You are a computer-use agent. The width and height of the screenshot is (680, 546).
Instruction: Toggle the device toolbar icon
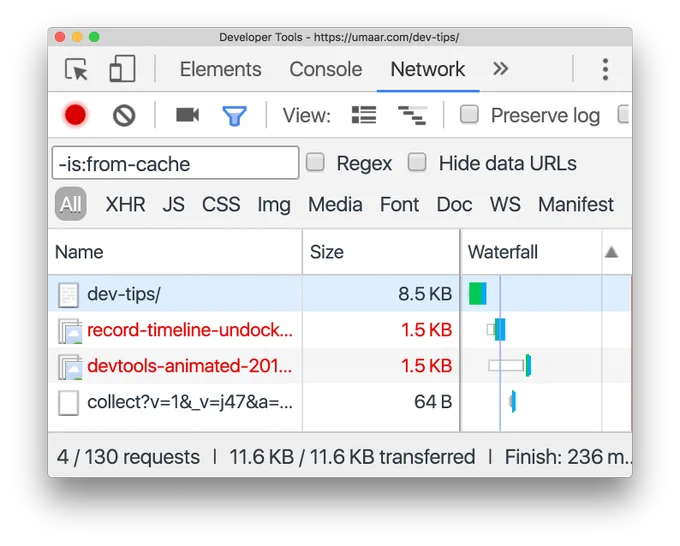click(122, 69)
